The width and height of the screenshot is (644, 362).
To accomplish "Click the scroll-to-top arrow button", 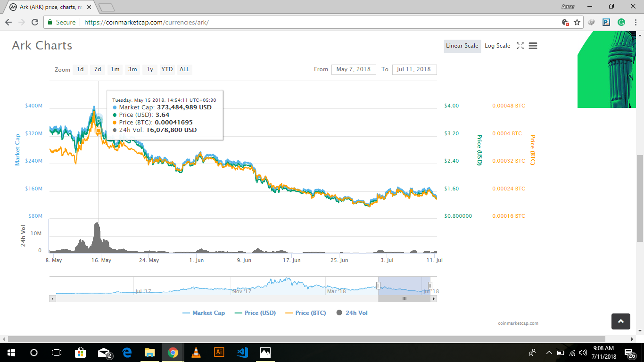I will click(621, 321).
